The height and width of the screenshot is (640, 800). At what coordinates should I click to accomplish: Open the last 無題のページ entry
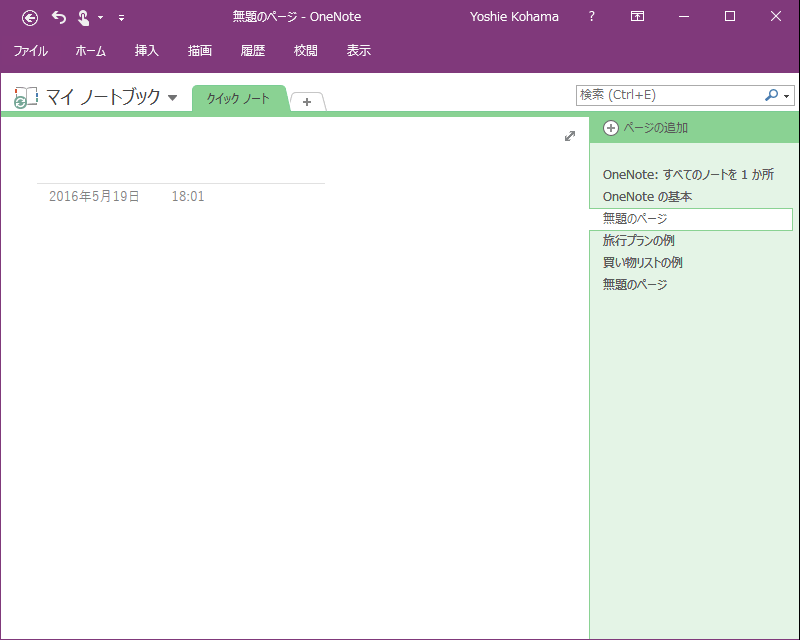635,284
